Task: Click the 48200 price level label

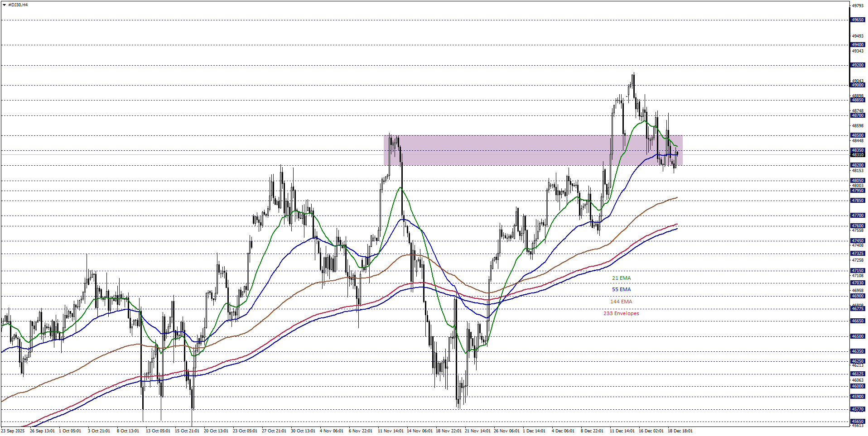Action: pos(858,165)
